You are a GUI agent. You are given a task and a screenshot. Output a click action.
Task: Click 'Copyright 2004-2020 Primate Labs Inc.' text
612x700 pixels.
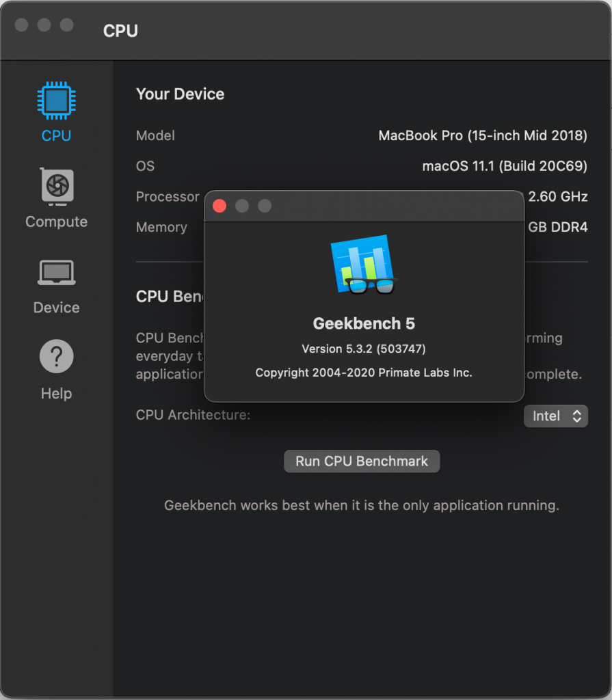364,373
